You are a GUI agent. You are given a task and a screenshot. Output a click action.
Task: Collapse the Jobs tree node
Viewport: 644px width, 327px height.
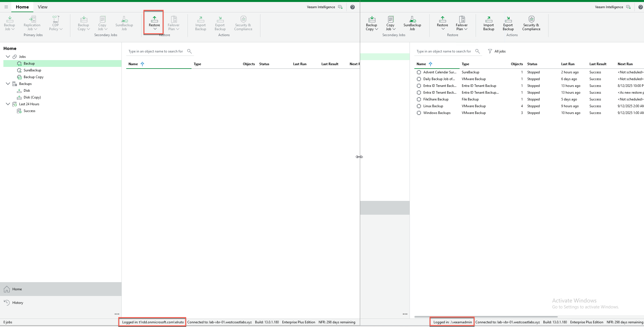coord(8,57)
